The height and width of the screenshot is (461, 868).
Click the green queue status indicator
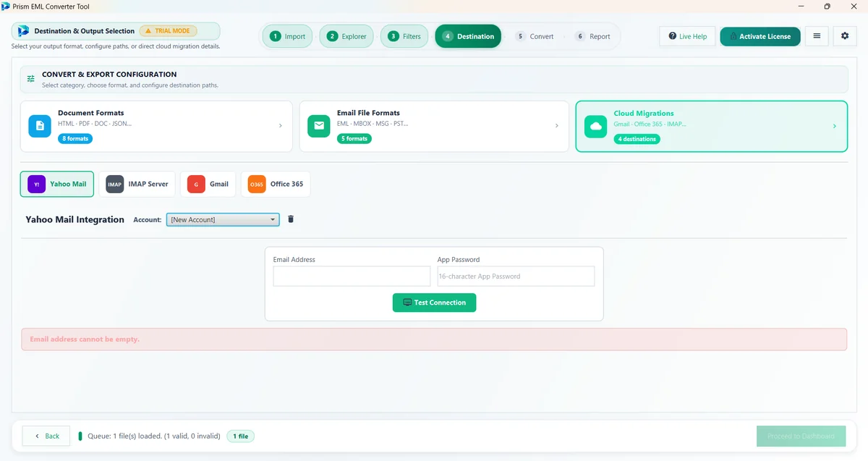[x=80, y=436]
